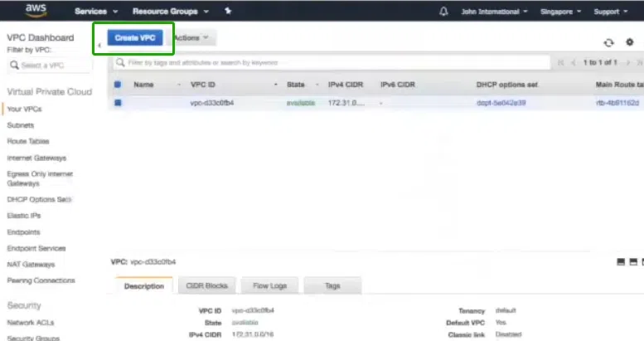The image size is (644, 341).
Task: Toggle the select-all checkbox in header
Action: click(118, 85)
